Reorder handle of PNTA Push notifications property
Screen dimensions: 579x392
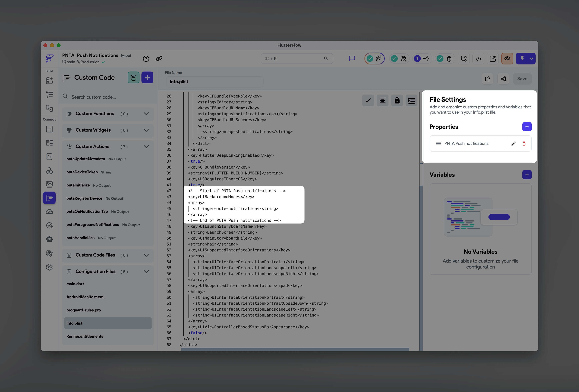438,144
